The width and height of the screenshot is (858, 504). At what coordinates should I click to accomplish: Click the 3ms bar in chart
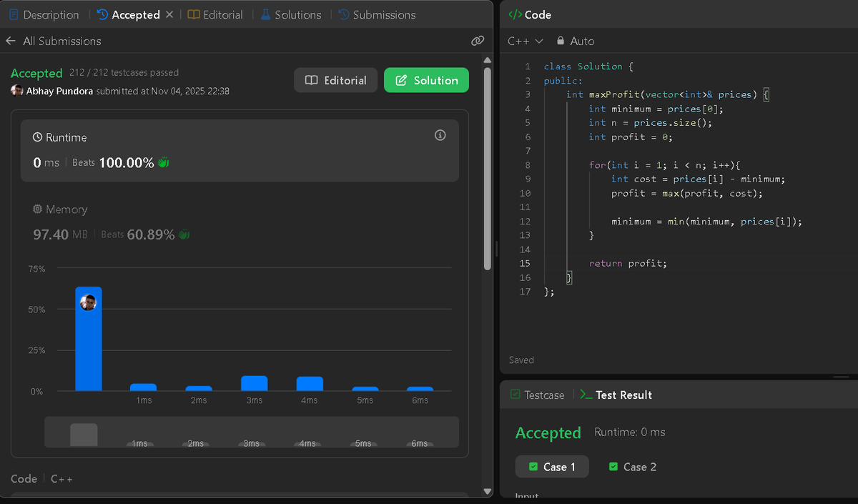pyautogui.click(x=254, y=383)
